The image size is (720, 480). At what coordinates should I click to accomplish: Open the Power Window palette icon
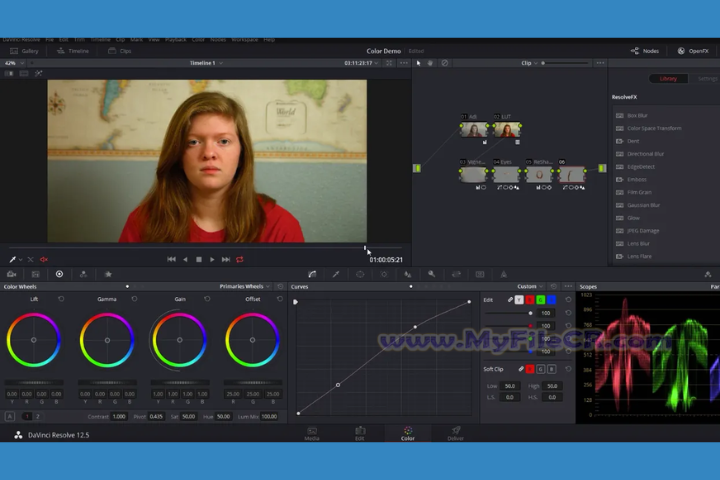pyautogui.click(x=360, y=274)
